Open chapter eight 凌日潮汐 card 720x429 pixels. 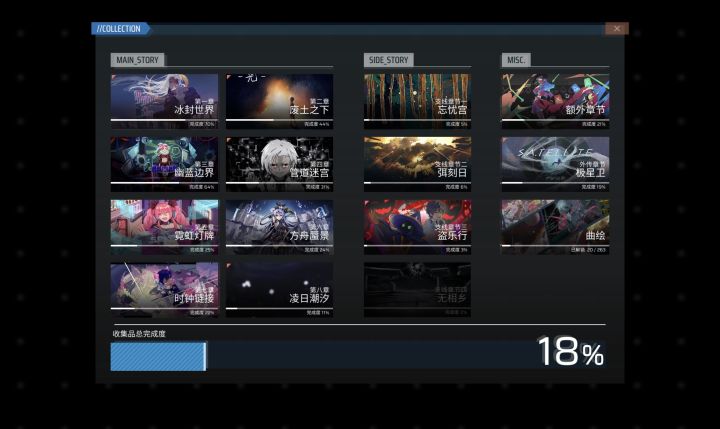(280, 290)
